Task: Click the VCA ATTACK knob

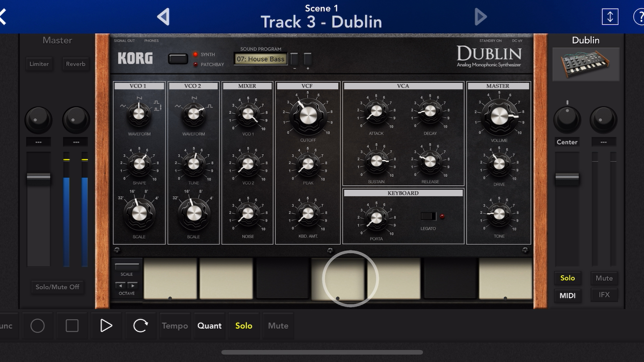Action: (x=376, y=111)
